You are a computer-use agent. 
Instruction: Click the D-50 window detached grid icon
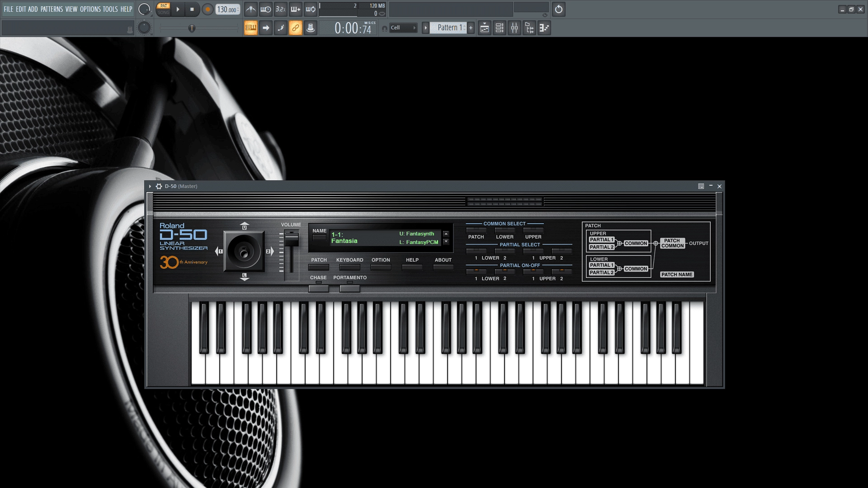pos(701,186)
